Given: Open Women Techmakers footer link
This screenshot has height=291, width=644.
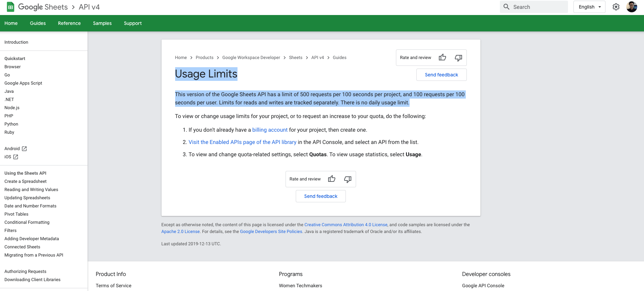Looking at the screenshot, I should tap(301, 286).
